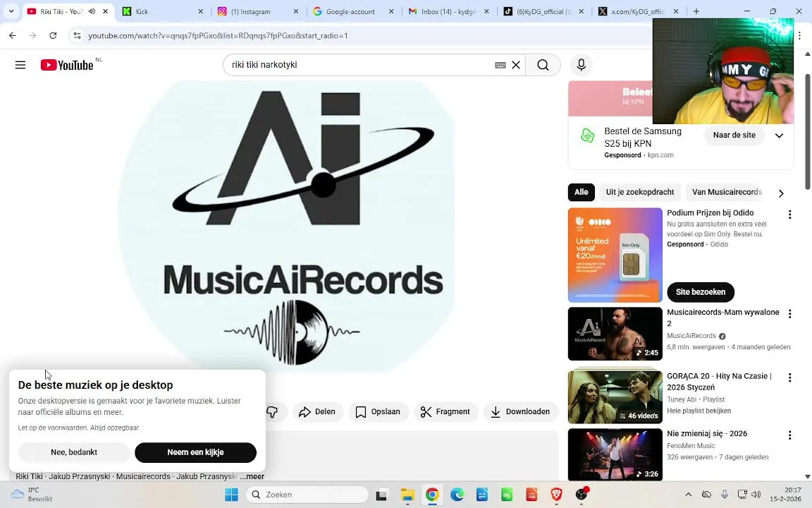
Task: Expand the KPN ad dropdown chevron
Action: (x=779, y=135)
